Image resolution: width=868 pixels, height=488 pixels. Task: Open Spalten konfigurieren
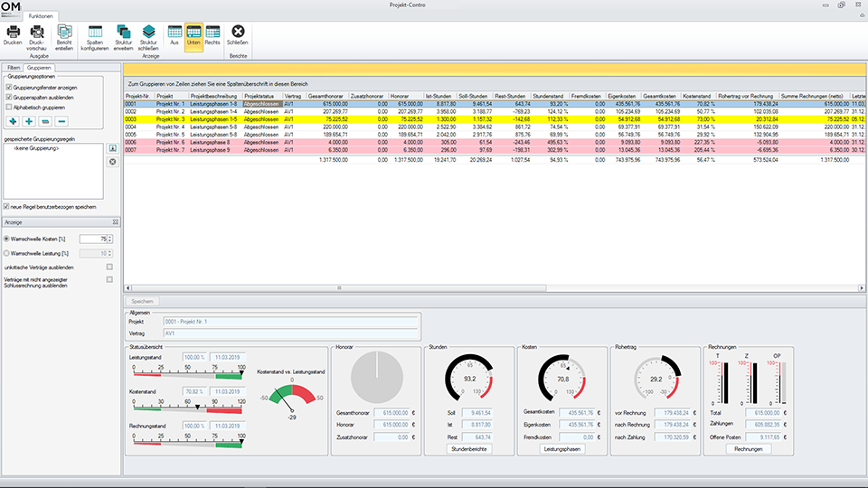pos(94,33)
